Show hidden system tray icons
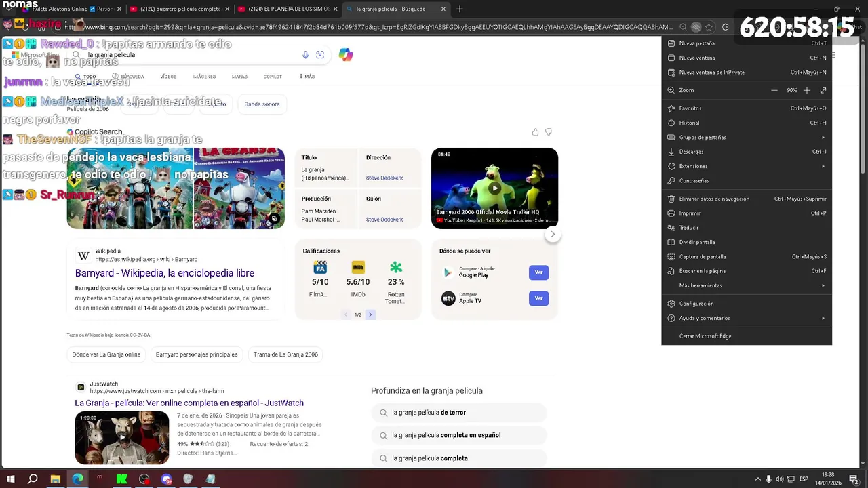The image size is (868, 488). 758,479
